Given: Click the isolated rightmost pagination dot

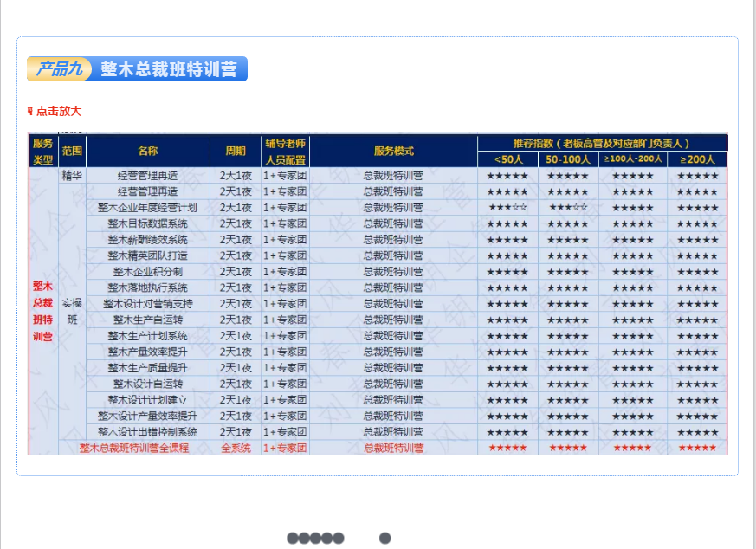Looking at the screenshot, I should tap(385, 539).
